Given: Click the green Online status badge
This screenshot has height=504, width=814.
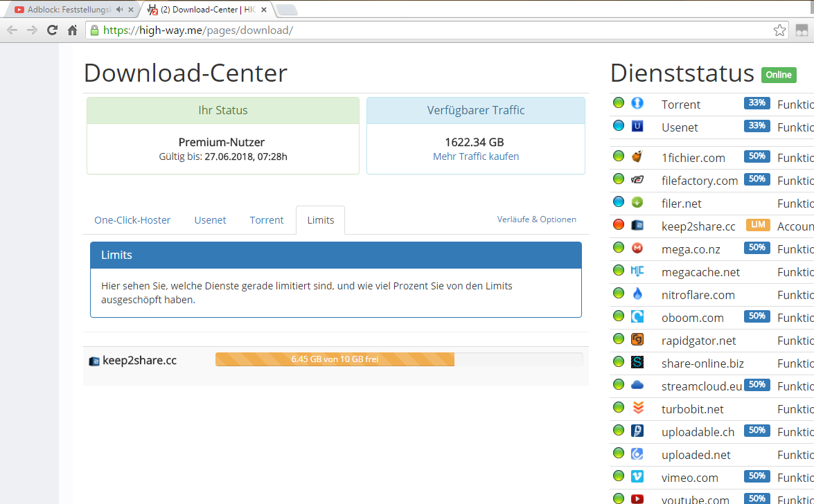Looking at the screenshot, I should 779,75.
